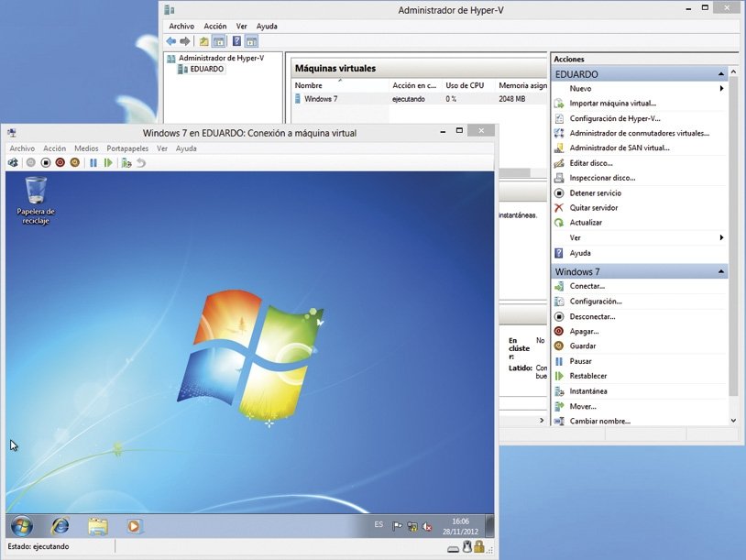Open Ayuda menu in Hyper-V Manager

pyautogui.click(x=267, y=27)
